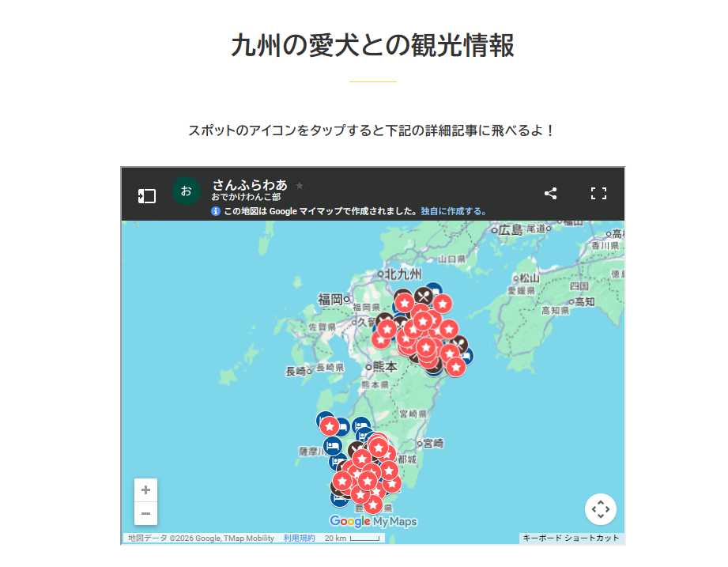Open the map legend side panel
Viewport: 728px width, 567px height.
tap(146, 195)
